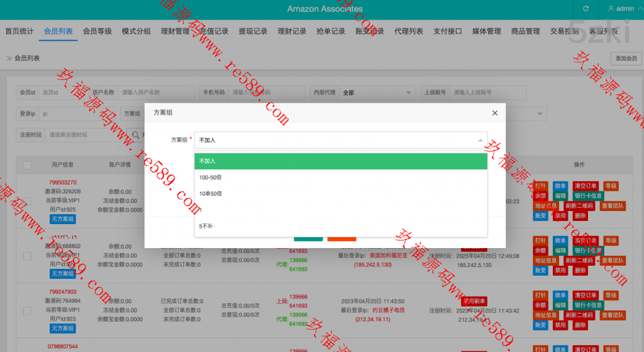The height and width of the screenshot is (352, 644).
Task: Open the 内部代理 dropdown showing 全部
Action: point(377,93)
